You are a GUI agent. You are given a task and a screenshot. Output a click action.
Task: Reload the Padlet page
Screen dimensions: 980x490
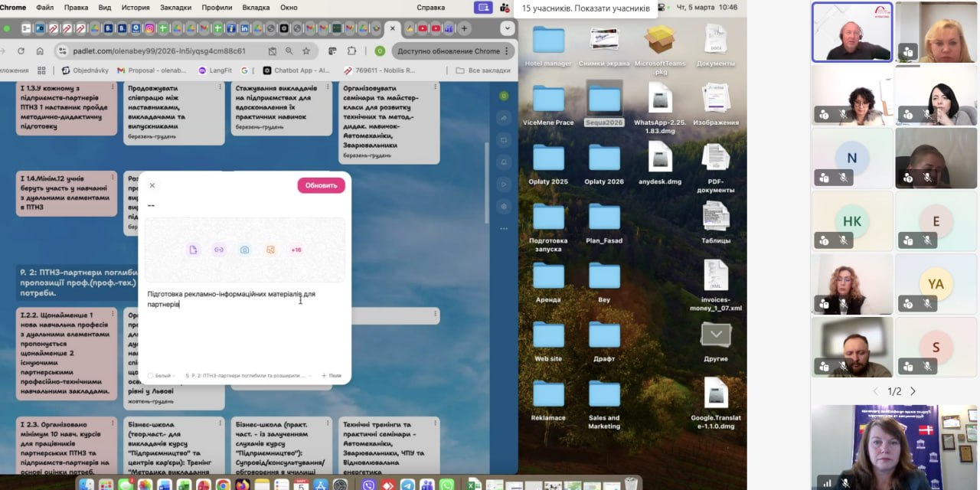pos(20,51)
